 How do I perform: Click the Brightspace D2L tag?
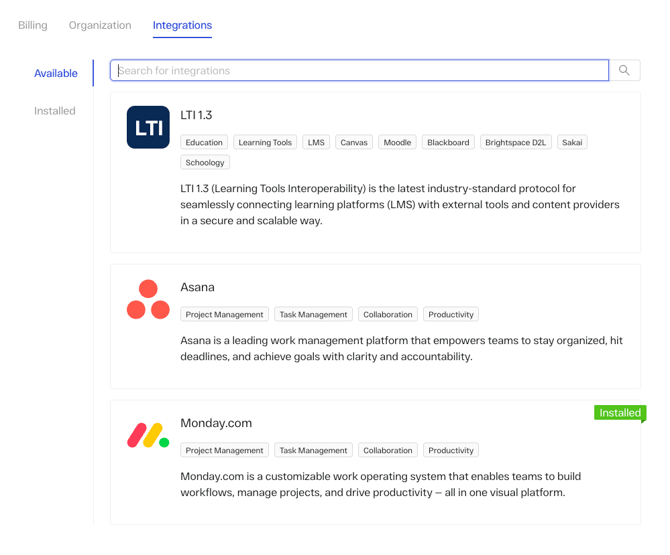tap(515, 143)
